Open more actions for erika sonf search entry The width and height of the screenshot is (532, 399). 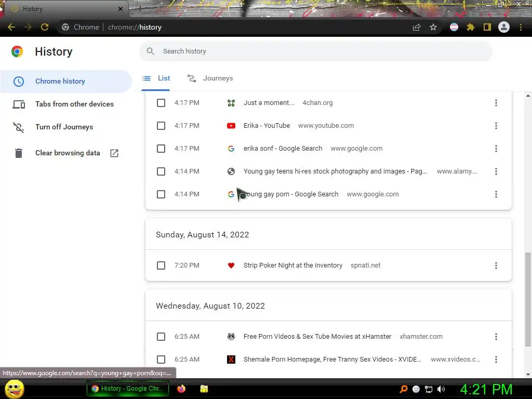pyautogui.click(x=496, y=149)
